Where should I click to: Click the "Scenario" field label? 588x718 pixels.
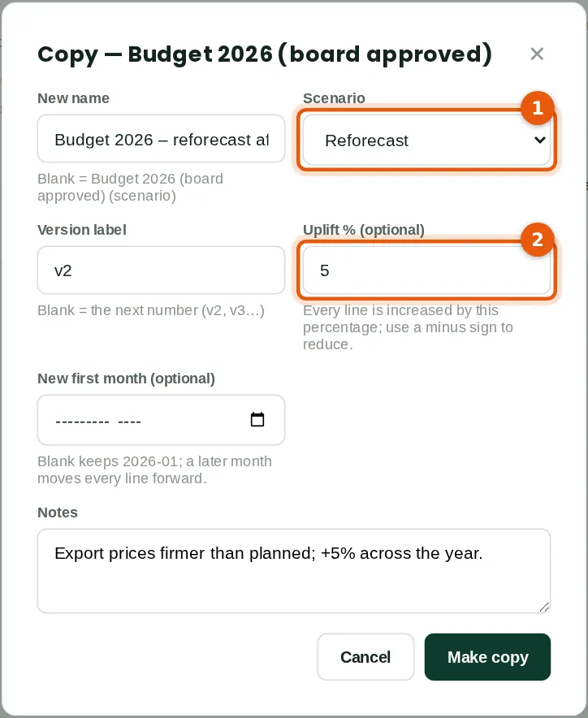pos(334,98)
